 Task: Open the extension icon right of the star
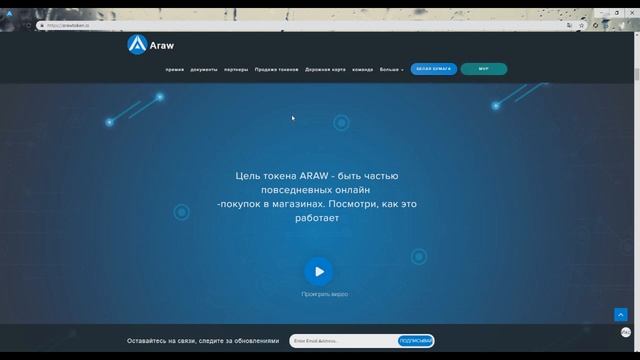(x=596, y=25)
